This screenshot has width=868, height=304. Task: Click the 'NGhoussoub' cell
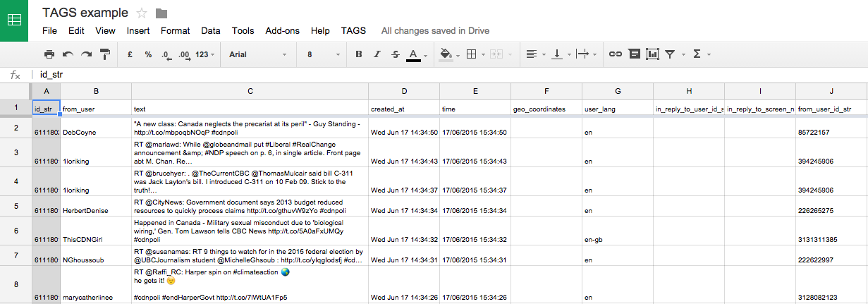pyautogui.click(x=96, y=255)
